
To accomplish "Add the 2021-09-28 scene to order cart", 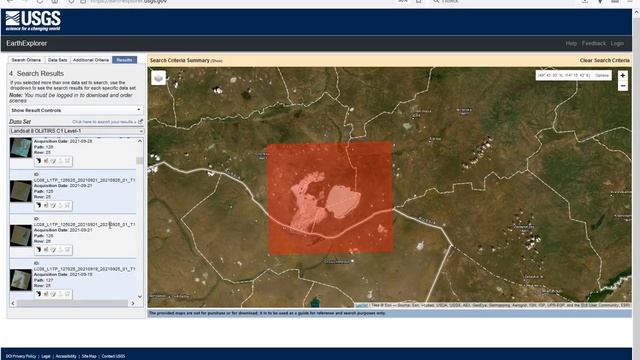I will click(x=68, y=161).
